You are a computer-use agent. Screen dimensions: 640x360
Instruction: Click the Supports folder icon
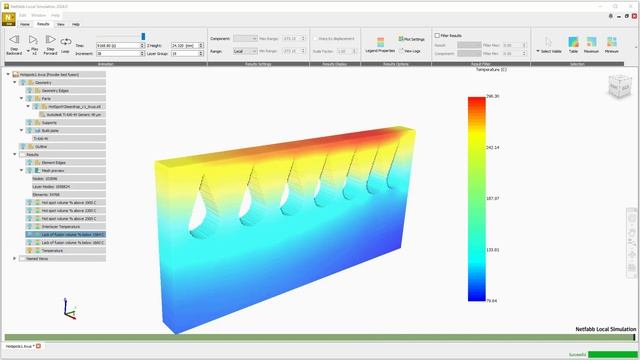pyautogui.click(x=38, y=122)
